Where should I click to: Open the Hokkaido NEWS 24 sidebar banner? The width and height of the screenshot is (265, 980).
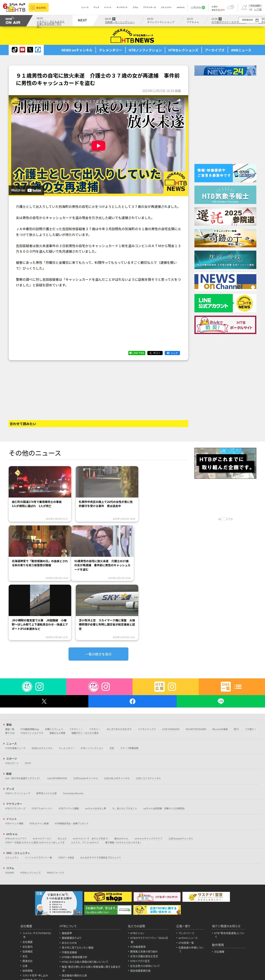[225, 71]
